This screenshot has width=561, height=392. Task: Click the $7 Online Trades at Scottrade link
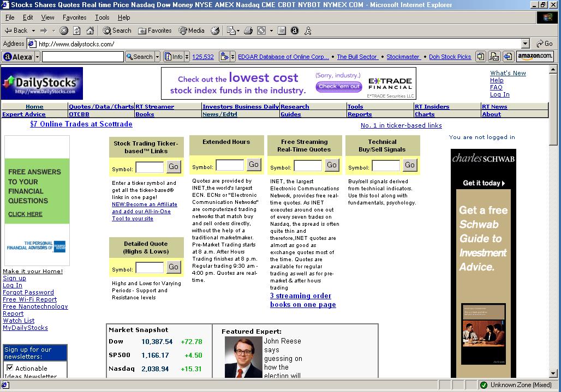coord(81,124)
